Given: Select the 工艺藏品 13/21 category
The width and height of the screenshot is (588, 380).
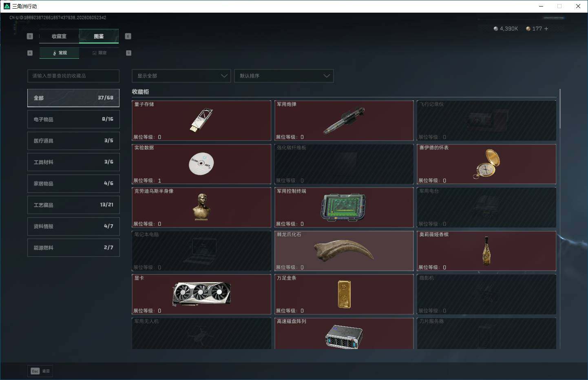Looking at the screenshot, I should click(73, 205).
